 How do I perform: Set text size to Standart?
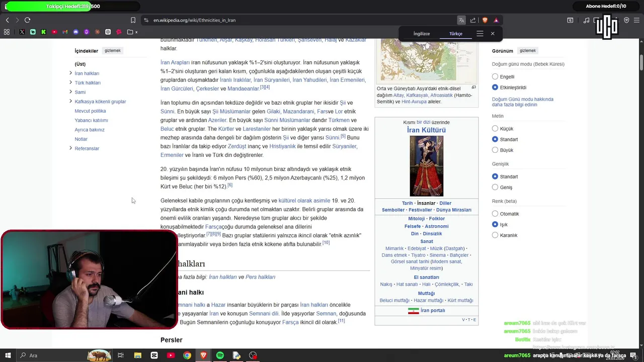pyautogui.click(x=495, y=139)
